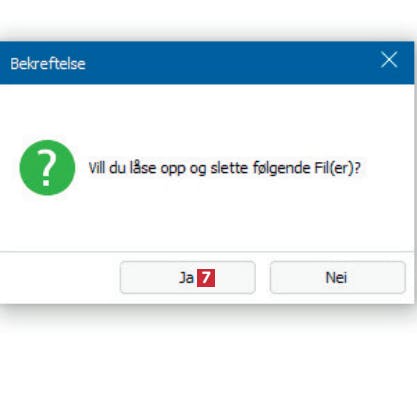The width and height of the screenshot is (417, 396).
Task: Close the Bekreftelse dialog with the X
Action: point(389,60)
